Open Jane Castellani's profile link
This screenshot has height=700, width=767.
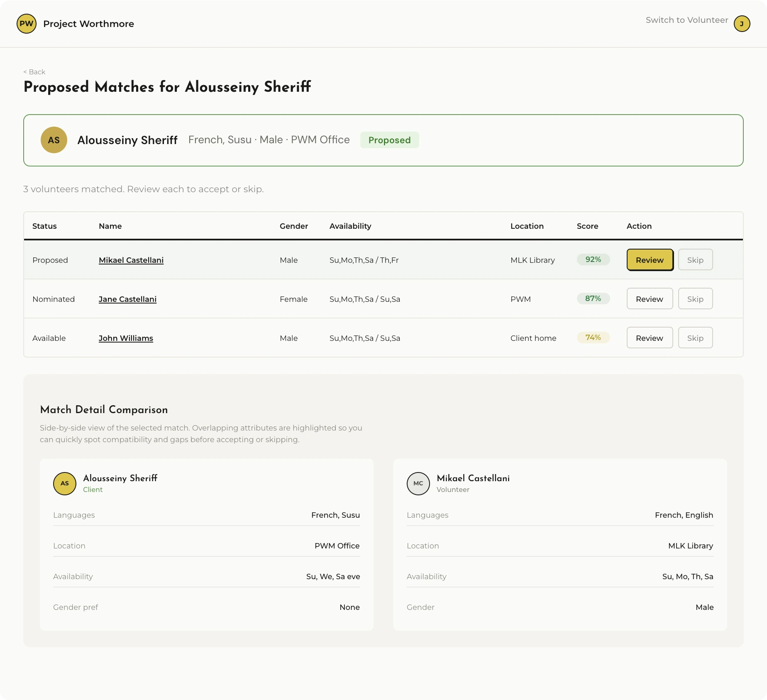(127, 299)
